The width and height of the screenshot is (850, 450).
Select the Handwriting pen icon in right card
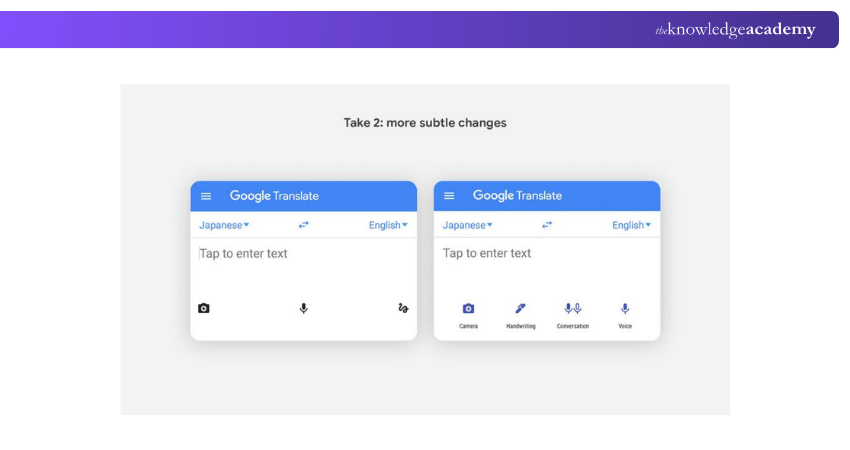click(x=520, y=308)
